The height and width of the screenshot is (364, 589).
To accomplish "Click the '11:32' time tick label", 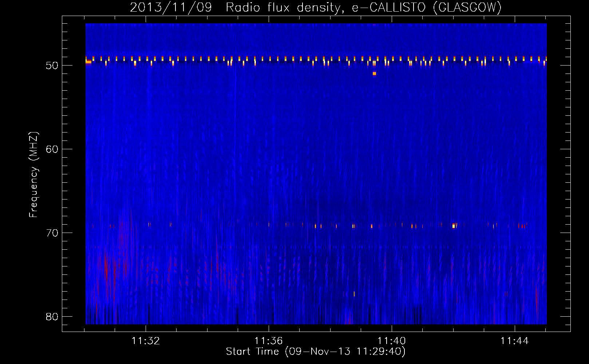I will pyautogui.click(x=146, y=341).
